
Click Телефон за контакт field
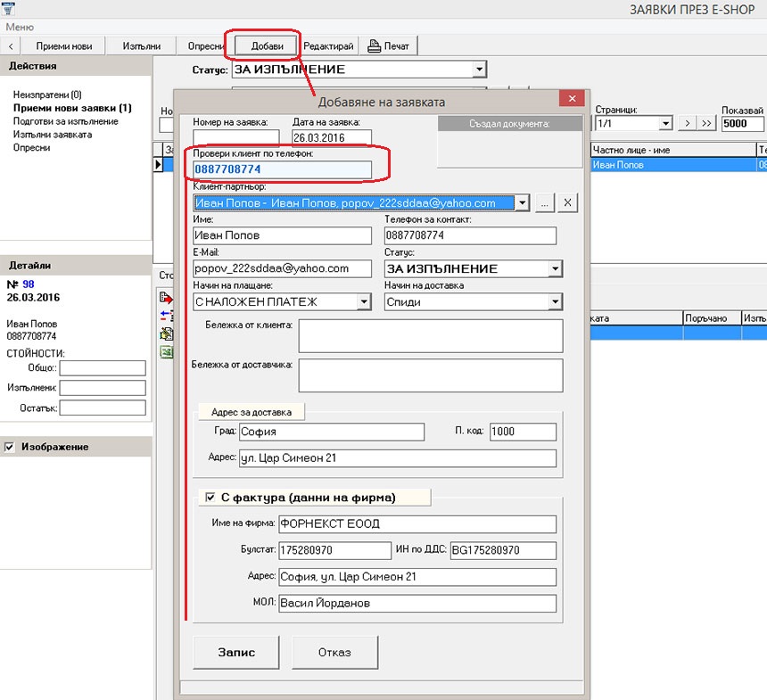(470, 235)
